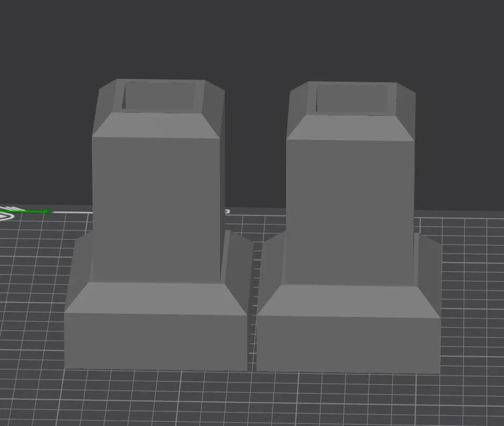Click the white origin marker at the bed corner
This screenshot has height=426, width=504.
pyautogui.click(x=5, y=216)
